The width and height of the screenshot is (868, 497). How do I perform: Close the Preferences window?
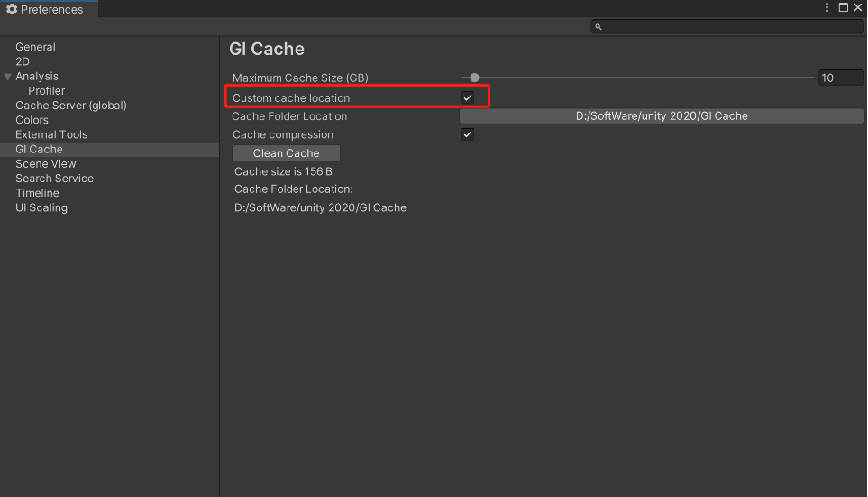coord(858,8)
